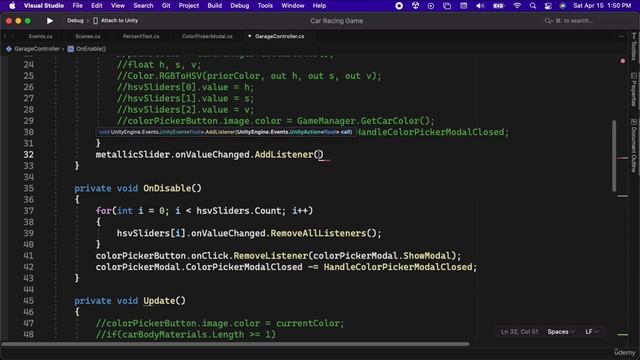Switch to the PercentText.cs tab
The image size is (640, 360).
point(141,36)
